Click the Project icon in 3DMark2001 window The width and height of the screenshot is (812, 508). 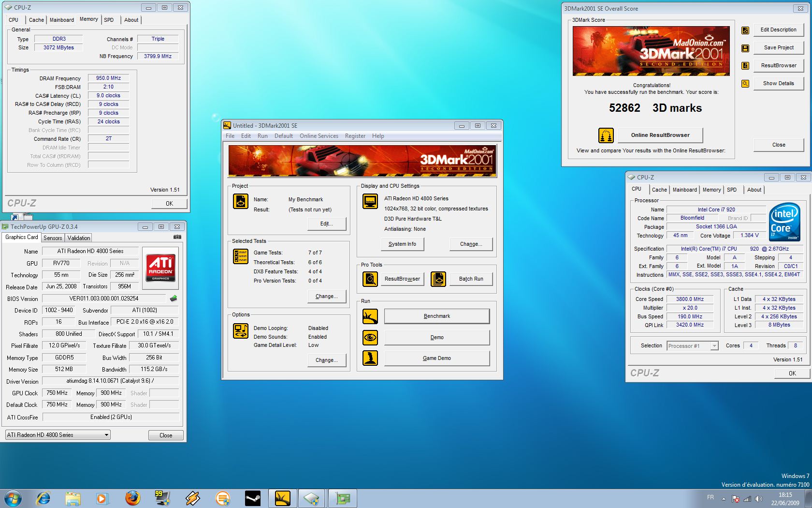[x=241, y=201]
